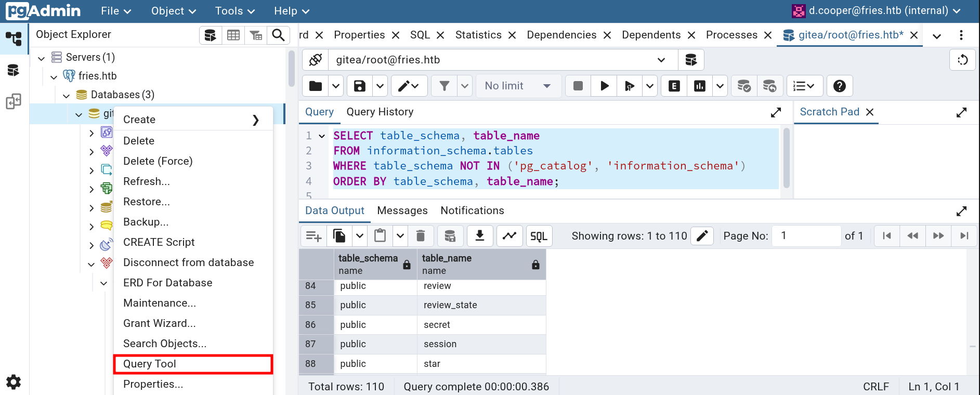
Task: Go to the last page of results
Action: [964, 236]
